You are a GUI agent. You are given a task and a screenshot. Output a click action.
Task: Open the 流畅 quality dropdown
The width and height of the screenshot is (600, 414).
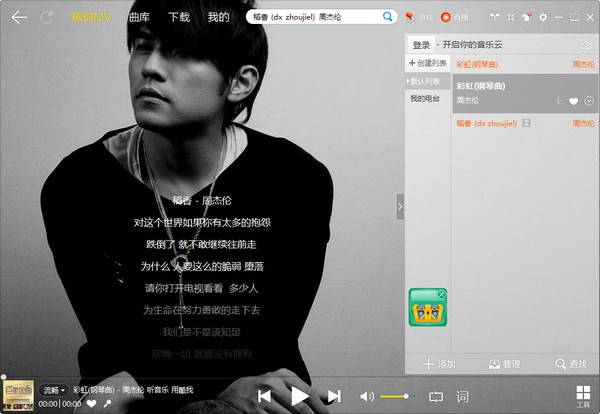(x=54, y=389)
